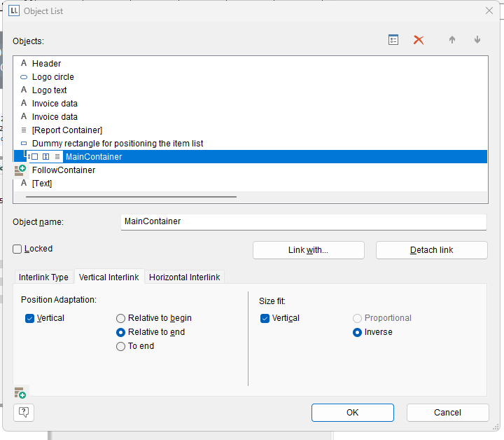504x440 pixels.
Task: Click the help question mark icon
Action: 24,412
